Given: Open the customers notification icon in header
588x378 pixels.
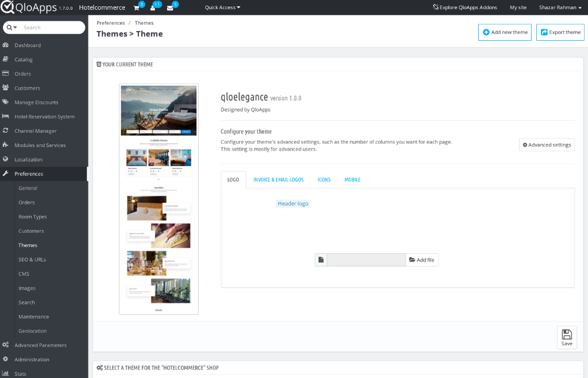Looking at the screenshot, I should pos(153,8).
